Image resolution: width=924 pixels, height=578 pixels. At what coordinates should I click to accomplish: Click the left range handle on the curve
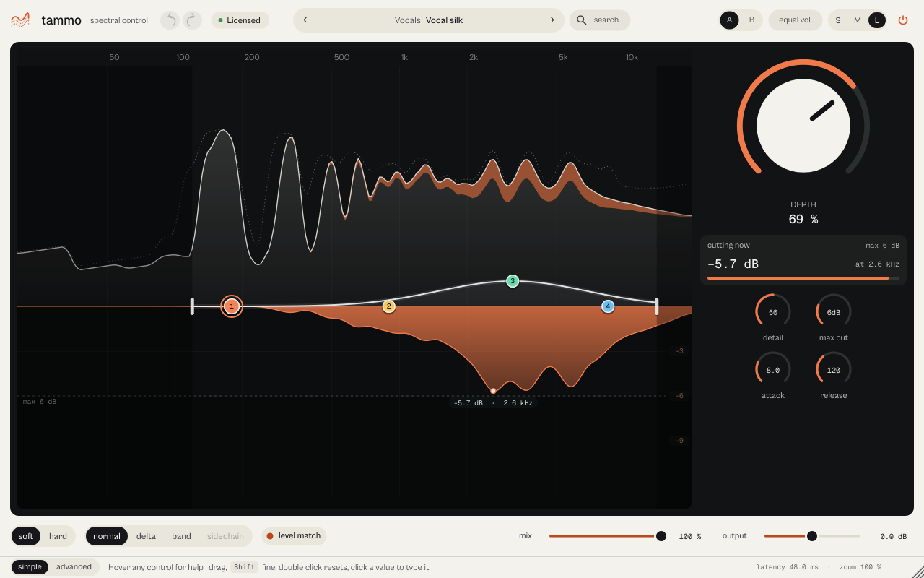click(192, 306)
